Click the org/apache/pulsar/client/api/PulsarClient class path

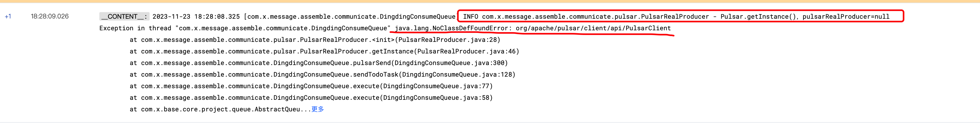[x=593, y=28]
